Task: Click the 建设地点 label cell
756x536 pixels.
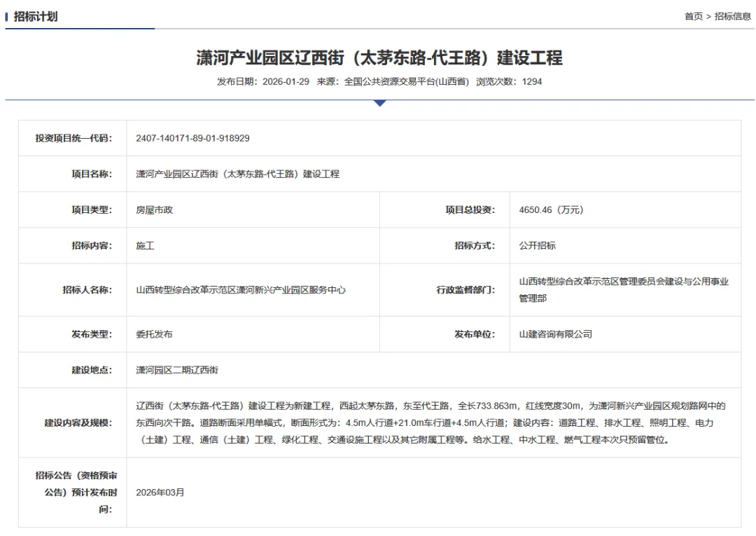Action: pos(73,370)
